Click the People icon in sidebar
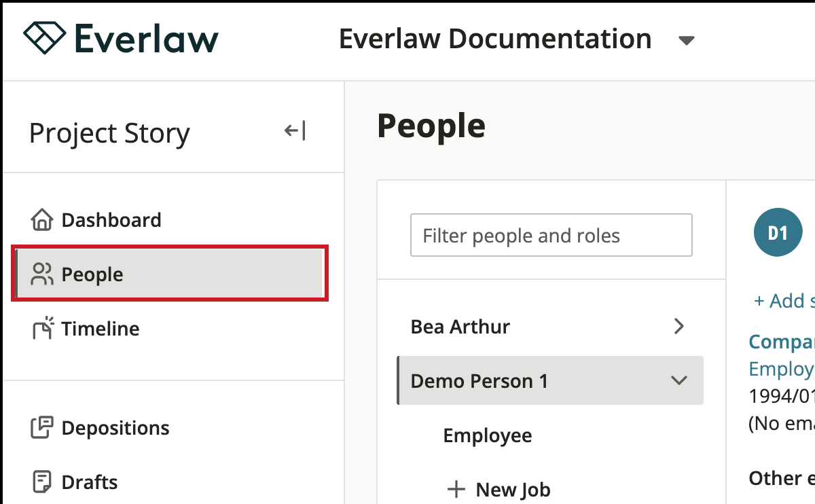The width and height of the screenshot is (815, 504). [42, 274]
